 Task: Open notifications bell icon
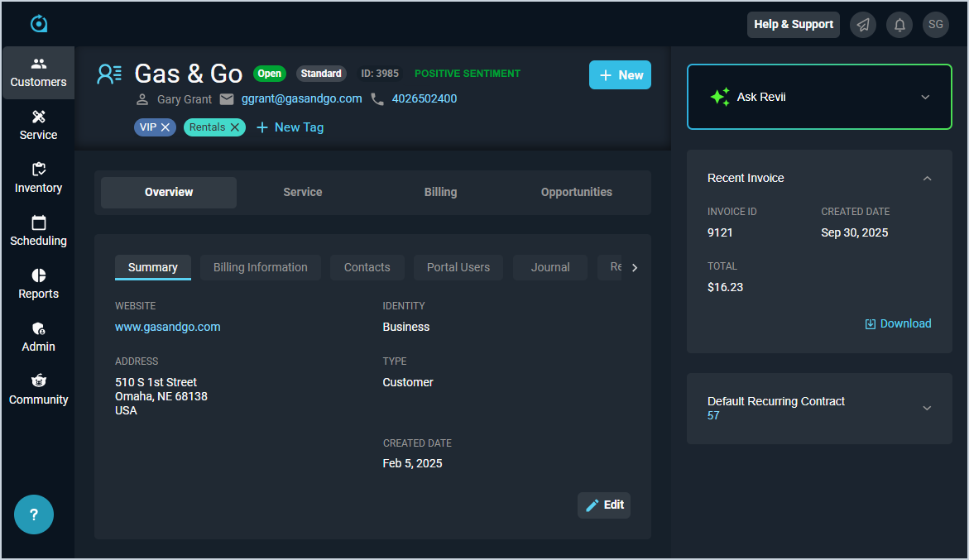click(x=899, y=25)
